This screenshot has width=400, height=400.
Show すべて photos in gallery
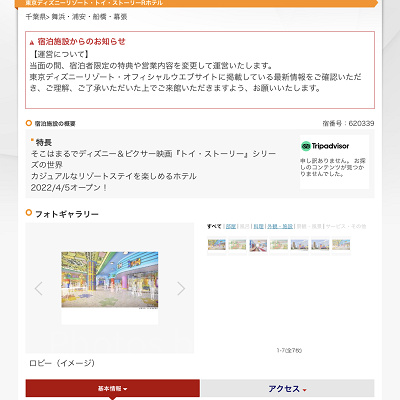pos(214,226)
